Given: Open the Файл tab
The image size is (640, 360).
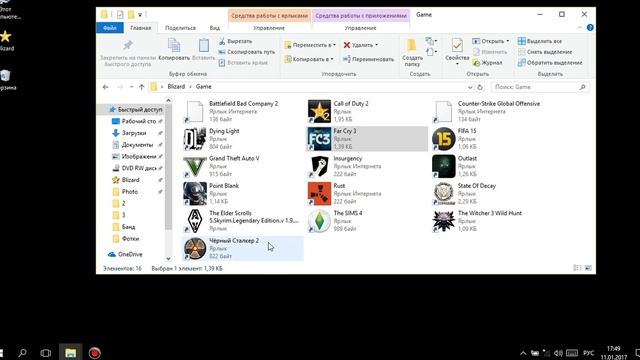Looking at the screenshot, I should (x=110, y=28).
